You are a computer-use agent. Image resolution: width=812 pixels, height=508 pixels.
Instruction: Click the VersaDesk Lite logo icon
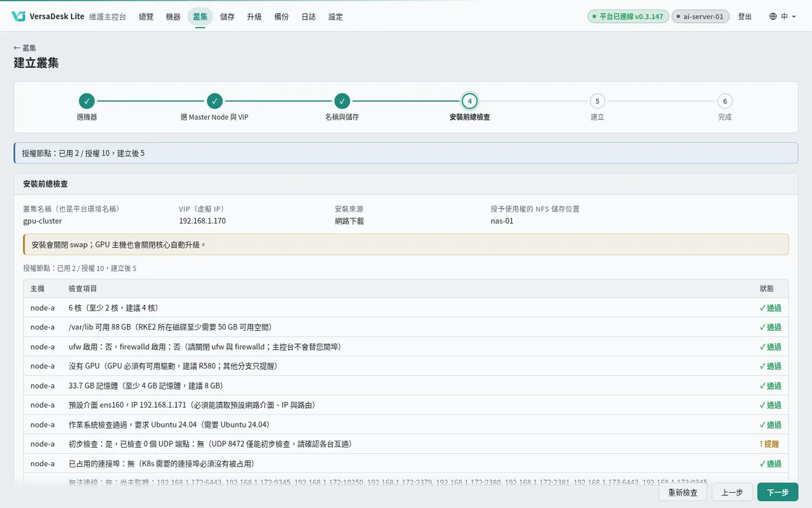tap(18, 17)
